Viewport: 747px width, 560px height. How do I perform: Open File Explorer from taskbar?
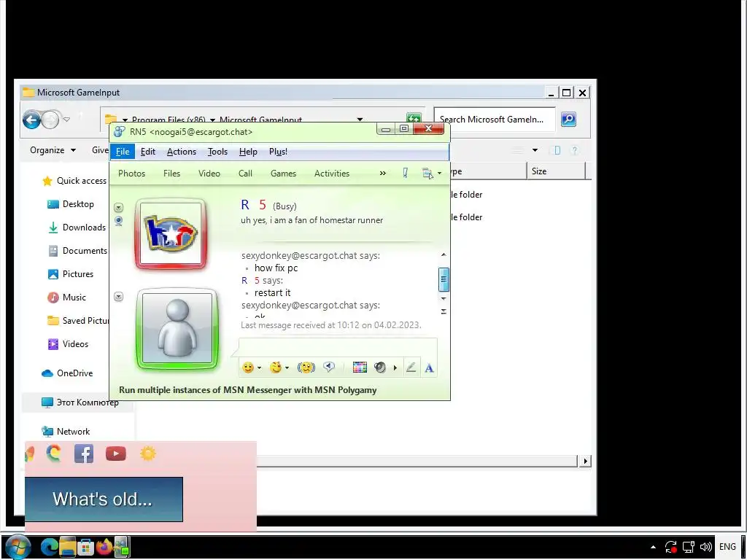68,547
